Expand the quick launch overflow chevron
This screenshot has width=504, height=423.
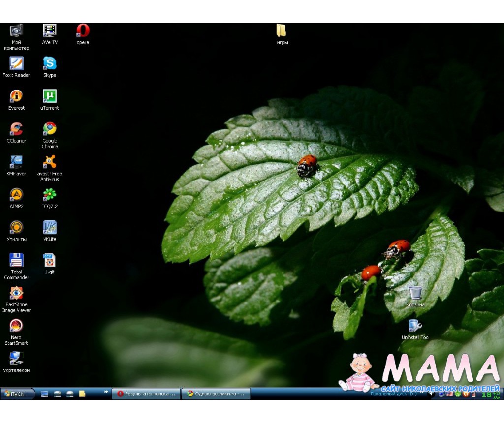click(x=106, y=392)
